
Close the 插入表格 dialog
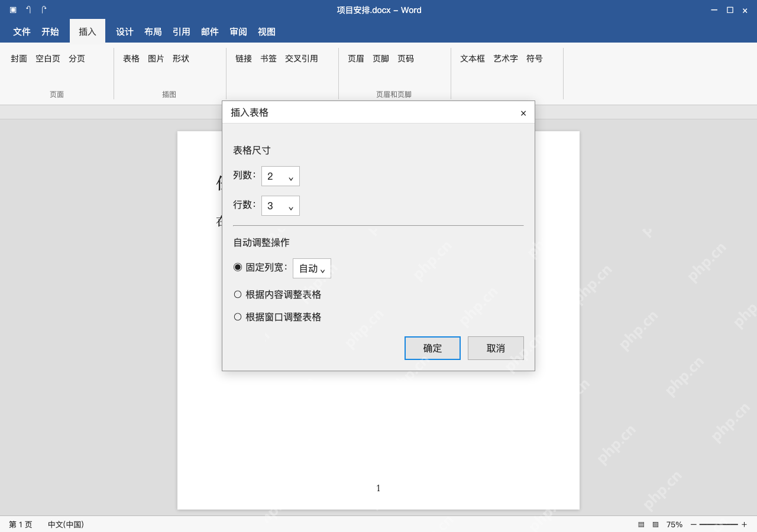tap(523, 113)
